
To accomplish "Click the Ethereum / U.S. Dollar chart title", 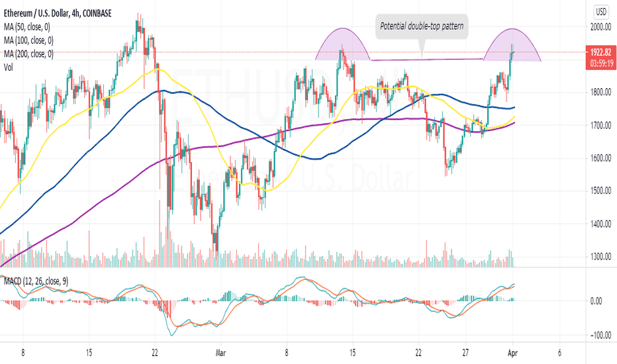I will click(x=58, y=13).
